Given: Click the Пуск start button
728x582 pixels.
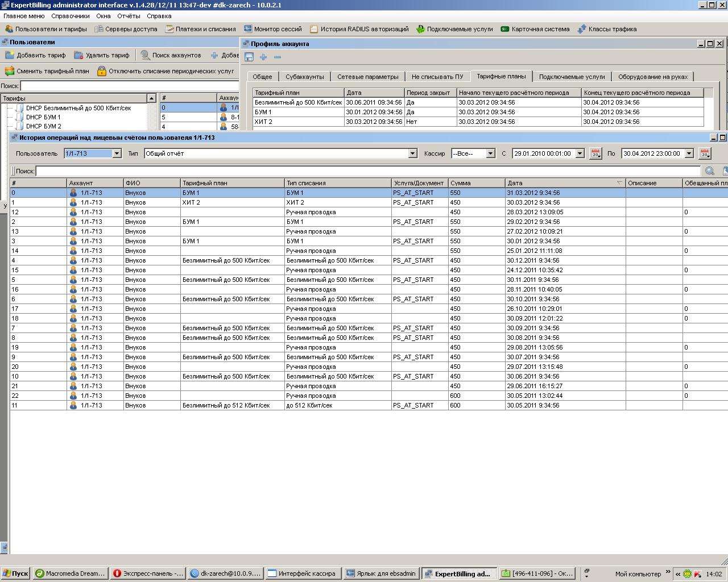Looking at the screenshot, I should pos(15,573).
